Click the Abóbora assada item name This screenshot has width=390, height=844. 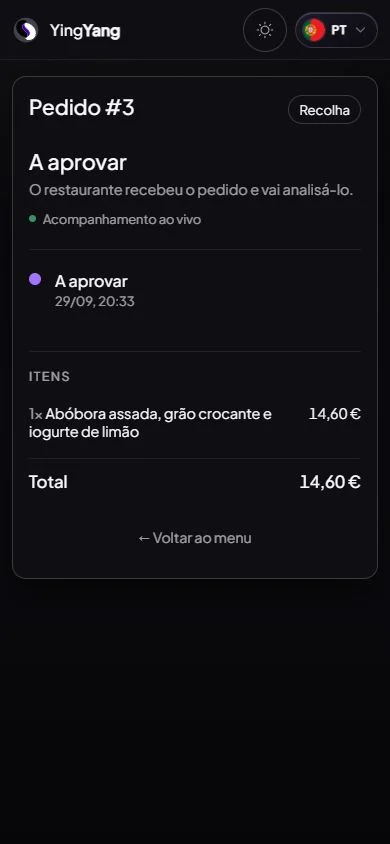[150, 423]
